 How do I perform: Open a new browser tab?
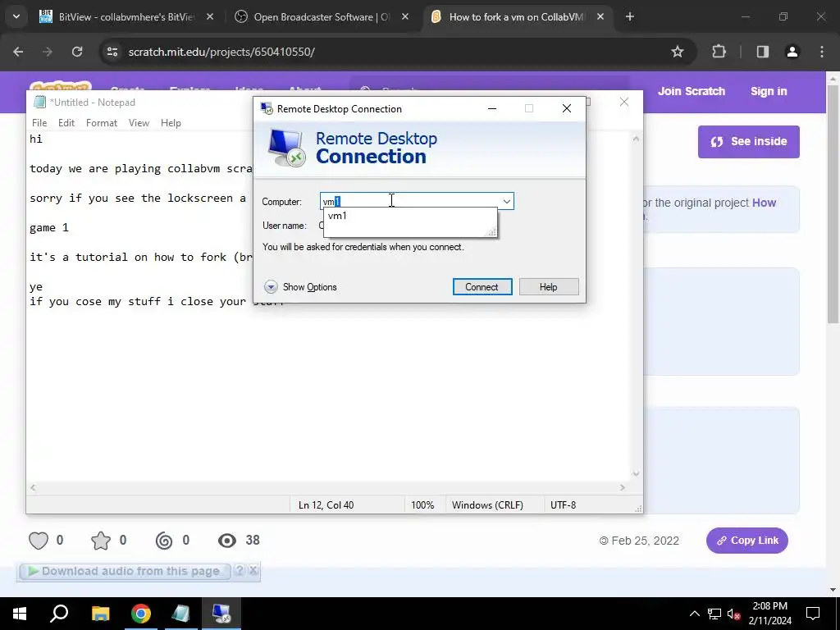click(x=630, y=17)
